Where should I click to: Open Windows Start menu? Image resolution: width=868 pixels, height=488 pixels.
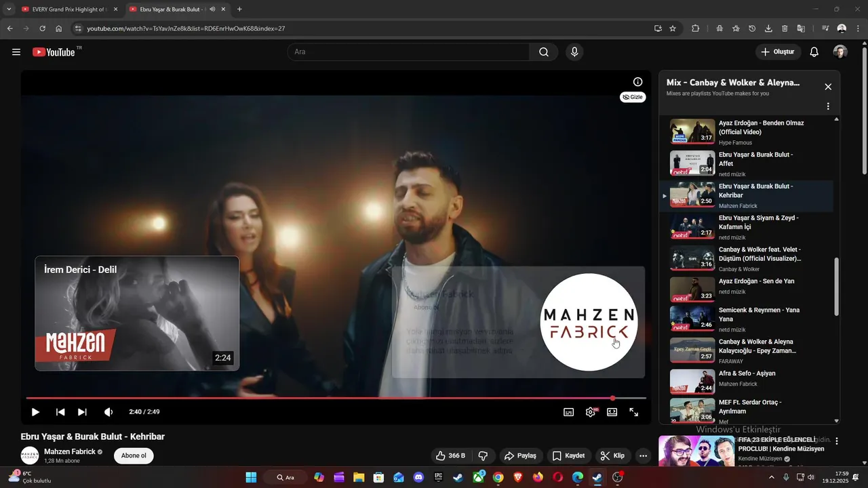[251, 477]
